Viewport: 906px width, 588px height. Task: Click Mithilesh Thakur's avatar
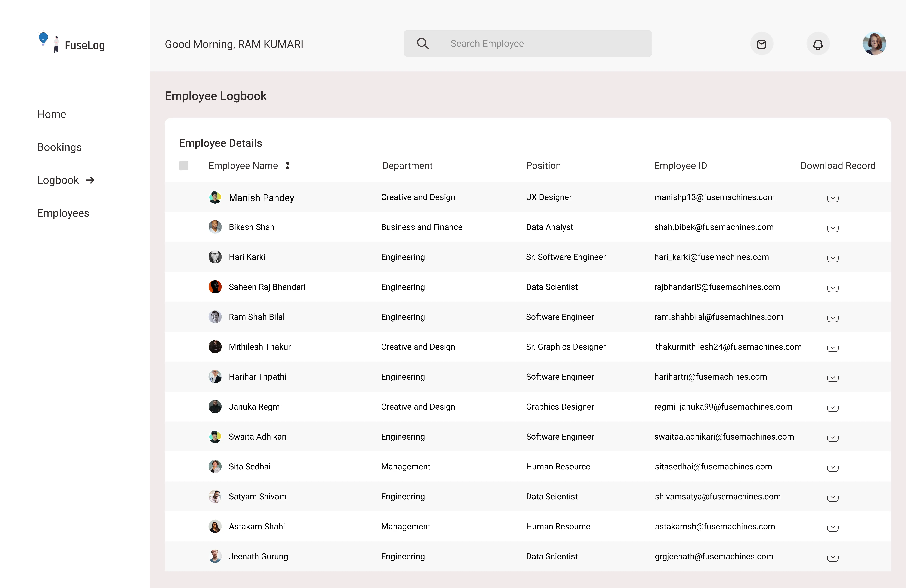(x=215, y=347)
